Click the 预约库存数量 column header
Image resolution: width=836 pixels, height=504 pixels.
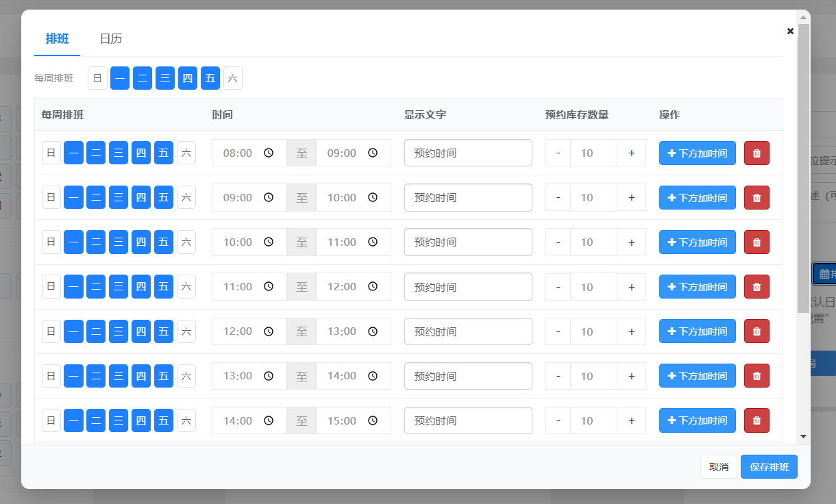tap(577, 114)
